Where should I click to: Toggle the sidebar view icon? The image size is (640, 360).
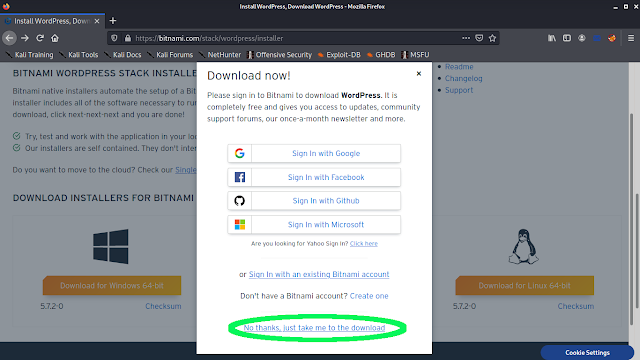pos(567,38)
